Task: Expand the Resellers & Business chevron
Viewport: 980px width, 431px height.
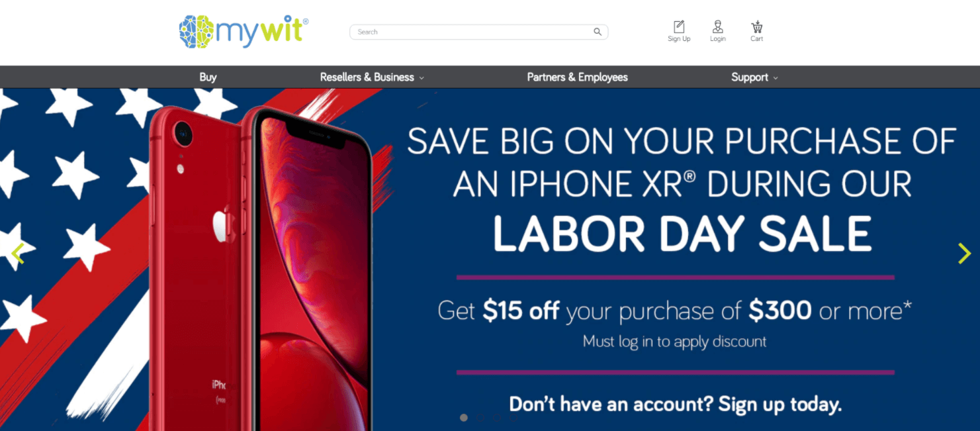Action: point(422,78)
